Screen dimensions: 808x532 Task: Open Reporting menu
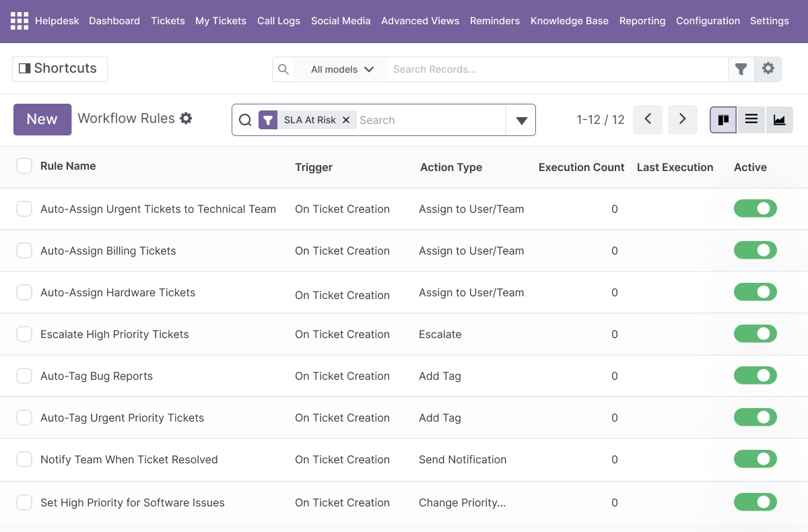(x=642, y=21)
